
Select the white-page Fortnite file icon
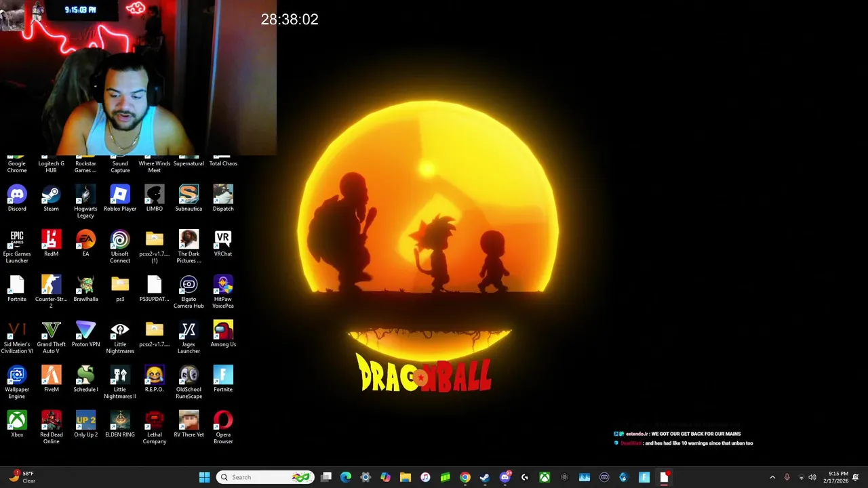pyautogui.click(x=17, y=289)
